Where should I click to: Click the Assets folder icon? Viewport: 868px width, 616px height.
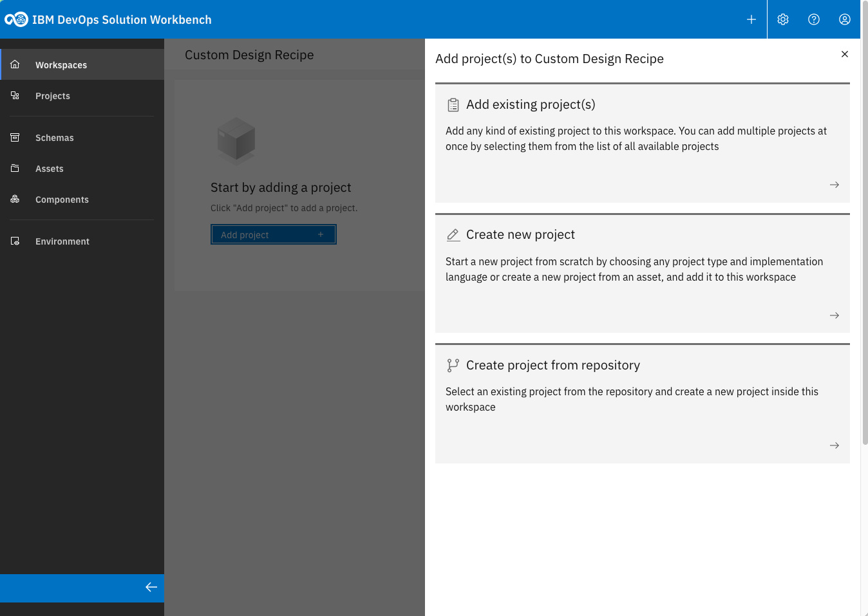click(15, 168)
